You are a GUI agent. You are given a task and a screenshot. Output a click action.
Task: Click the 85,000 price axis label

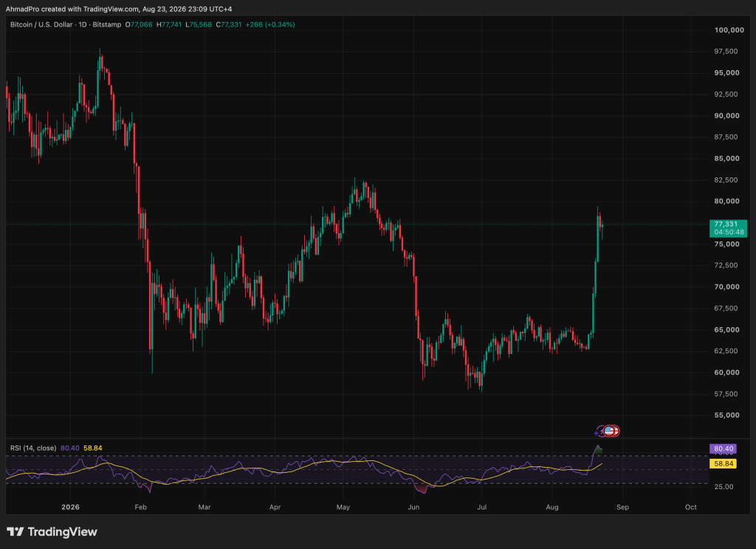726,158
